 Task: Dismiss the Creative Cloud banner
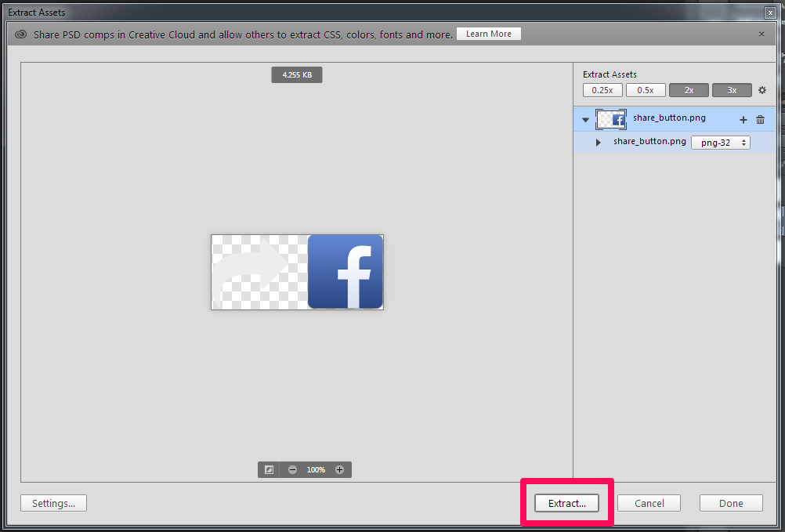pyautogui.click(x=761, y=34)
